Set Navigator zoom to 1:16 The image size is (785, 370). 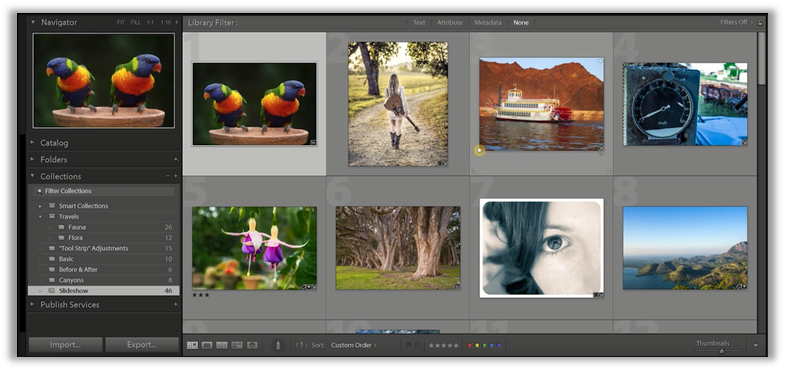166,23
